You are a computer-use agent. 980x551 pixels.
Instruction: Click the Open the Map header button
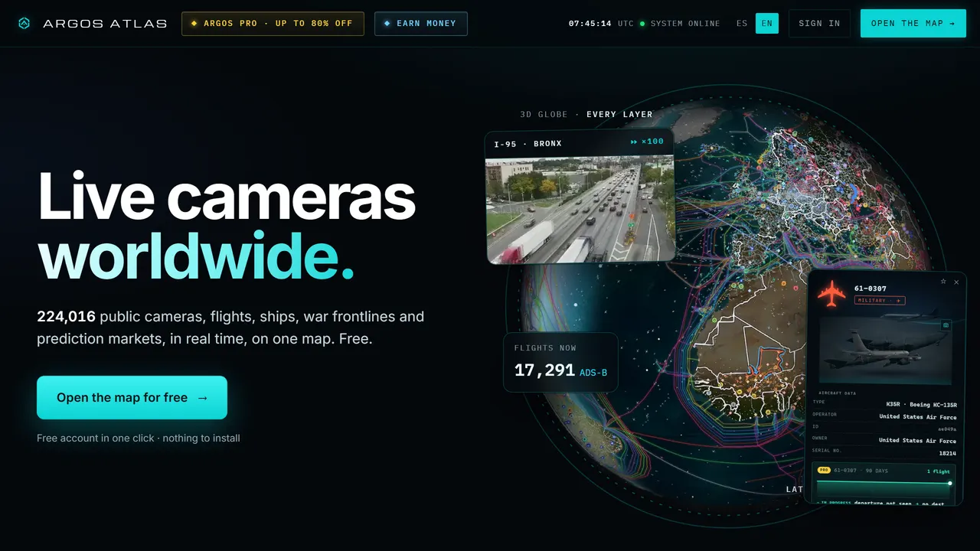click(x=913, y=24)
